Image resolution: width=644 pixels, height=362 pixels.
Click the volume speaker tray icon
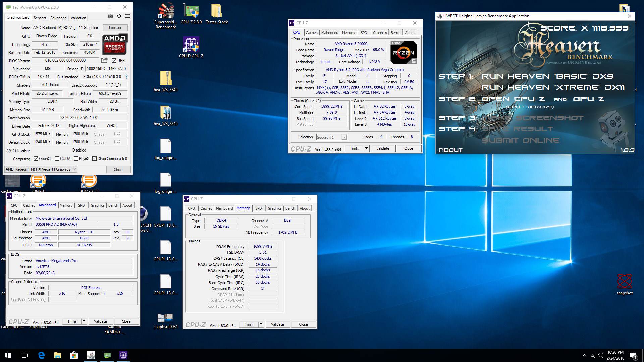coord(600,355)
